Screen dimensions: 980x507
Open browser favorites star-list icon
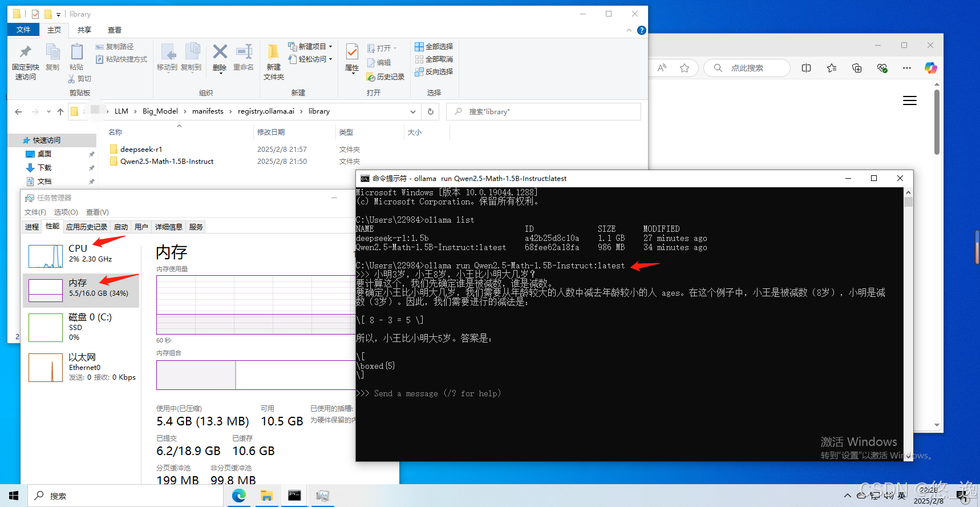click(832, 68)
